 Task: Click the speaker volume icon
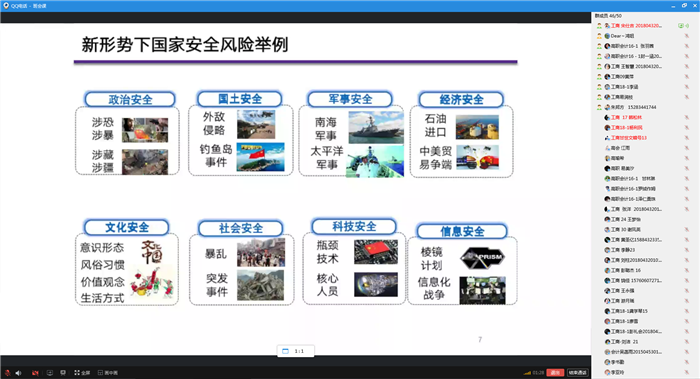[x=18, y=373]
